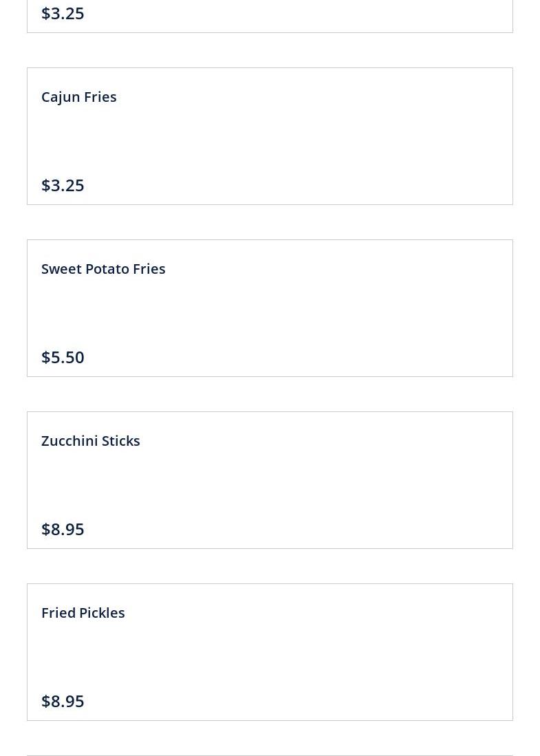Open the Fried Pickles card via its empty description area
This screenshot has width=540, height=756.
[x=270, y=657]
